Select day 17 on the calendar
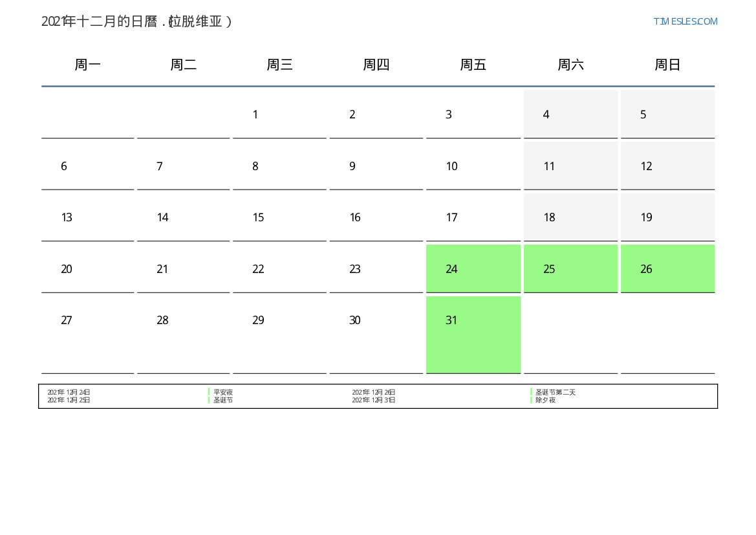This screenshot has width=756, height=535. point(473,217)
